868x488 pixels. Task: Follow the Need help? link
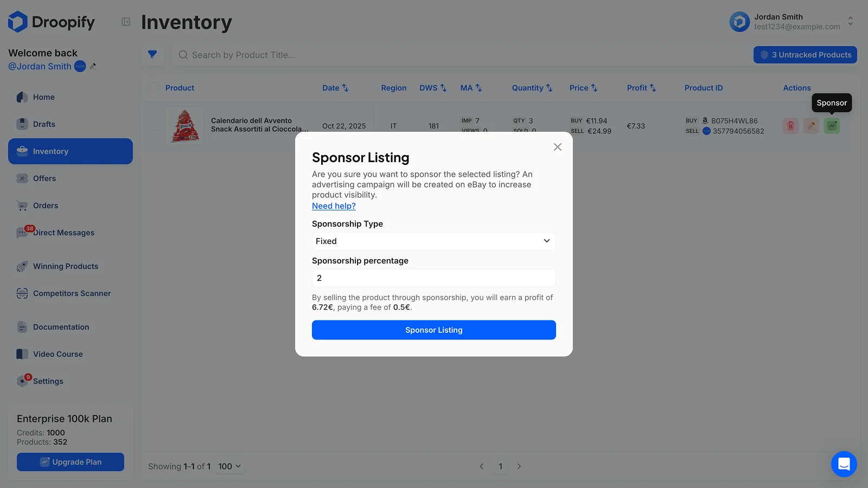334,206
